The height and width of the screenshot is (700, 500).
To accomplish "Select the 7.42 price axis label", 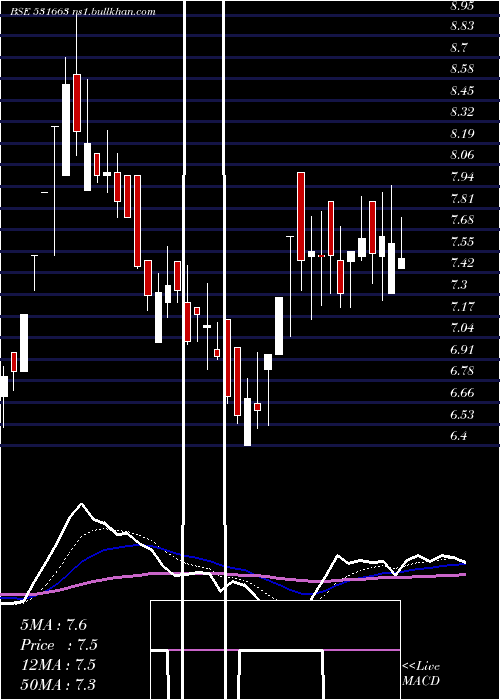I will pyautogui.click(x=462, y=262).
